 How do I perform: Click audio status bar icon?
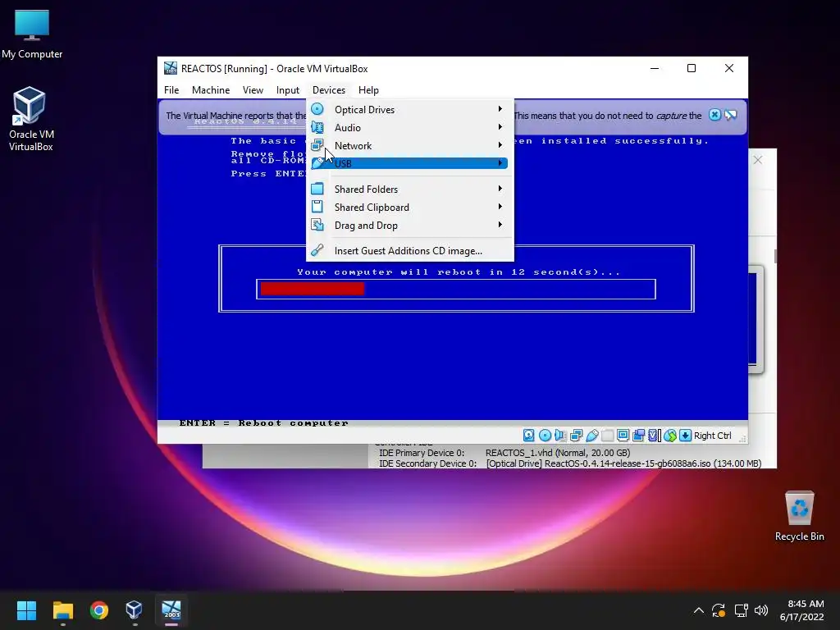[x=560, y=436]
